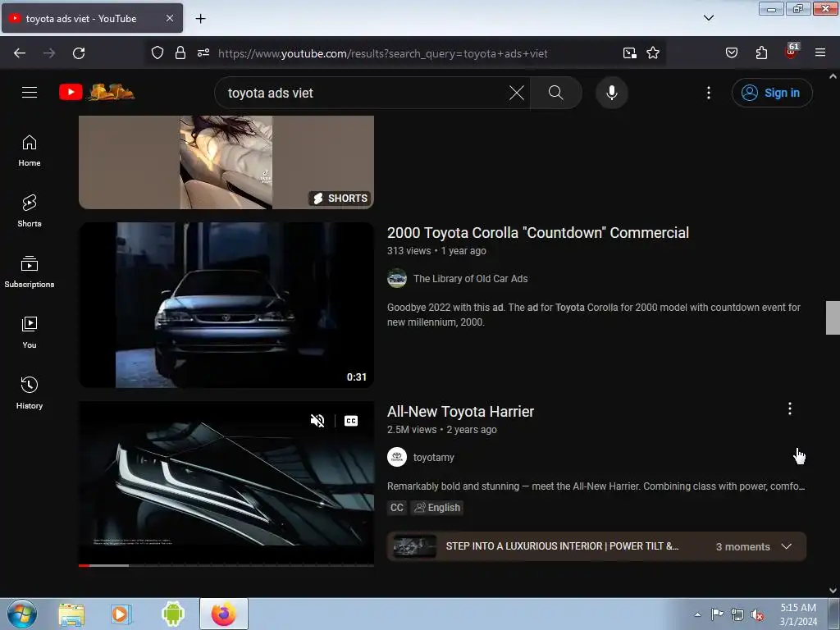Click the page vertical scrollbar thumb
Image resolution: width=840 pixels, height=630 pixels.
833,317
